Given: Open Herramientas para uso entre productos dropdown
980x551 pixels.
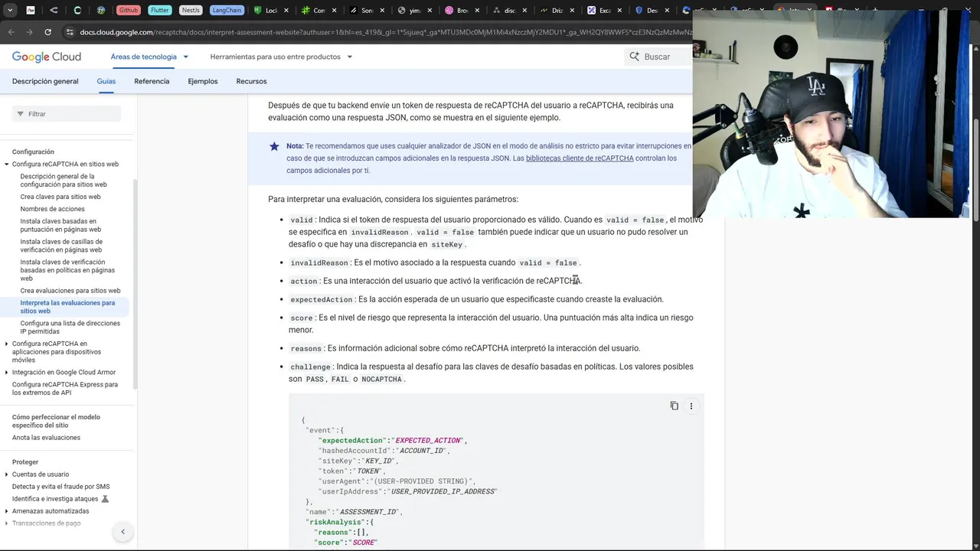Looking at the screenshot, I should tap(281, 57).
